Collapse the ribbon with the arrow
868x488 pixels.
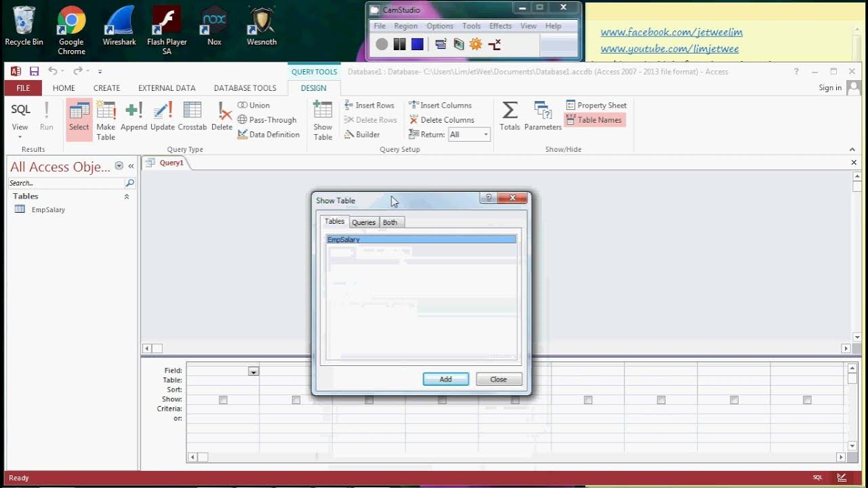tap(852, 150)
